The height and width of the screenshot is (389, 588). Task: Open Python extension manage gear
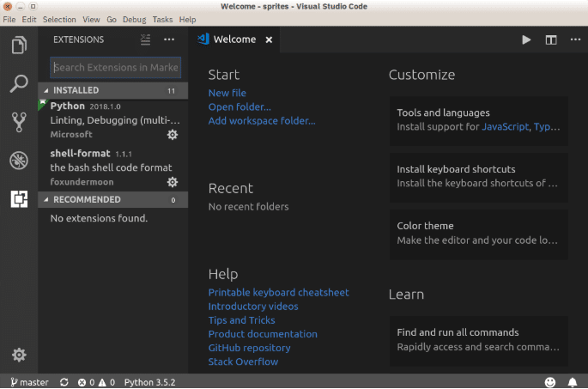tap(173, 135)
